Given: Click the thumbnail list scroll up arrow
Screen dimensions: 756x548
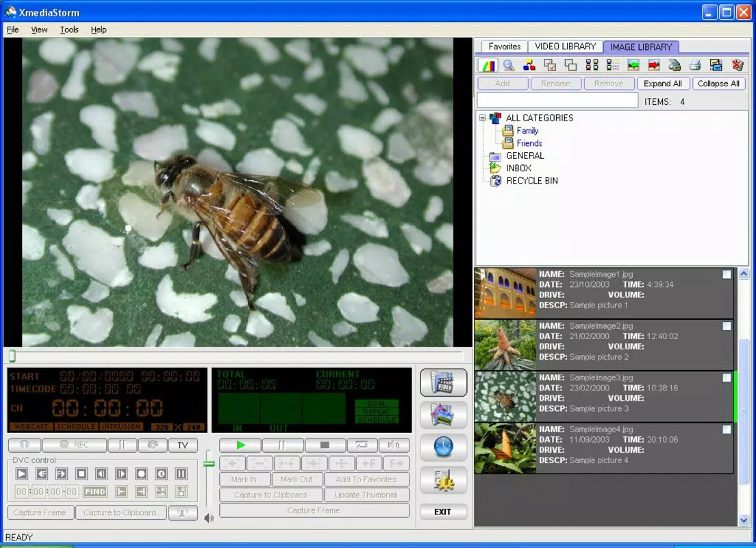Looking at the screenshot, I should (x=744, y=274).
